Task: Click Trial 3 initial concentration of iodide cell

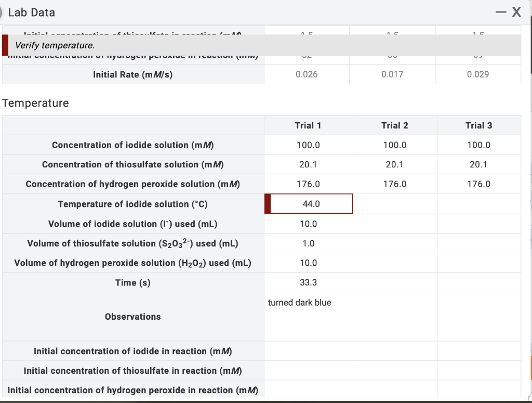Action: 478,351
